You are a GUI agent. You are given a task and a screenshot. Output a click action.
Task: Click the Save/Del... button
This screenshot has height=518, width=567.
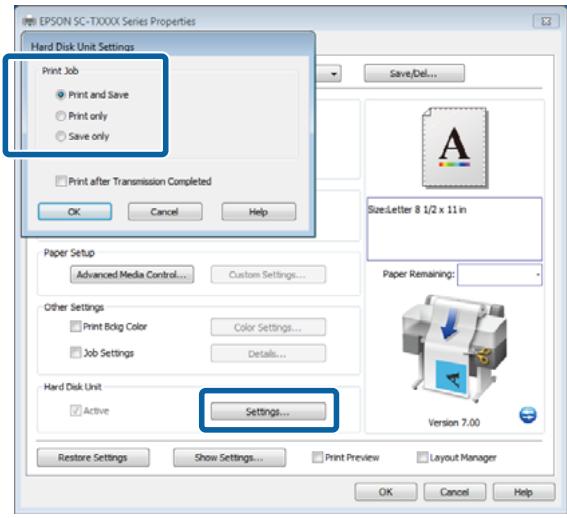414,73
